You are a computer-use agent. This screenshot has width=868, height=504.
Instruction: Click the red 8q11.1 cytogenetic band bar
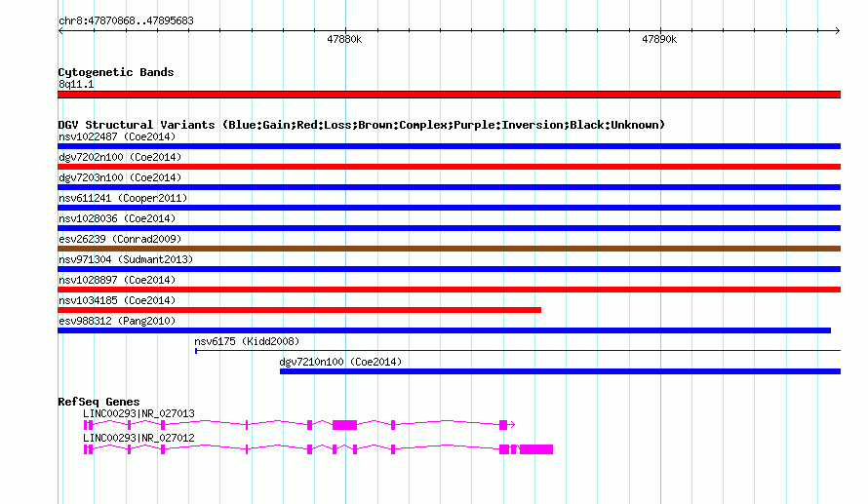click(x=449, y=95)
